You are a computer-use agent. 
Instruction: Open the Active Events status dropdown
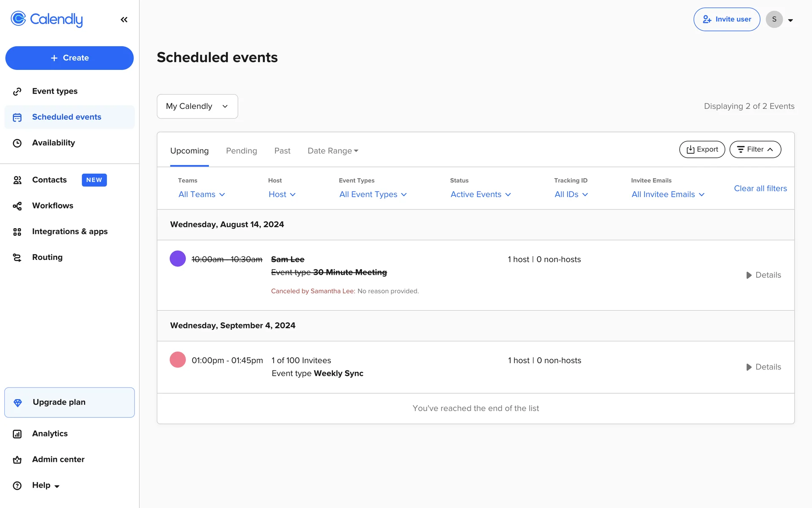[480, 194]
